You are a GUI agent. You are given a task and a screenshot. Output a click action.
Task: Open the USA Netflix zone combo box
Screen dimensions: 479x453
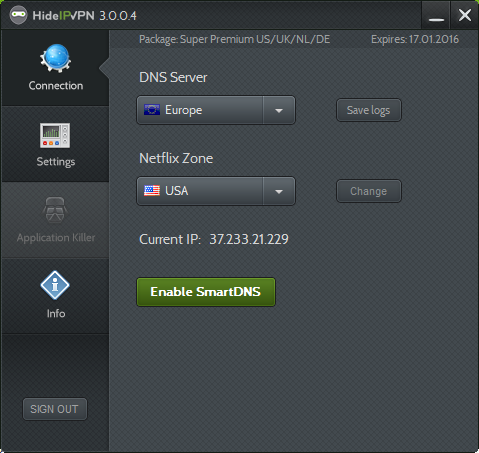216,191
